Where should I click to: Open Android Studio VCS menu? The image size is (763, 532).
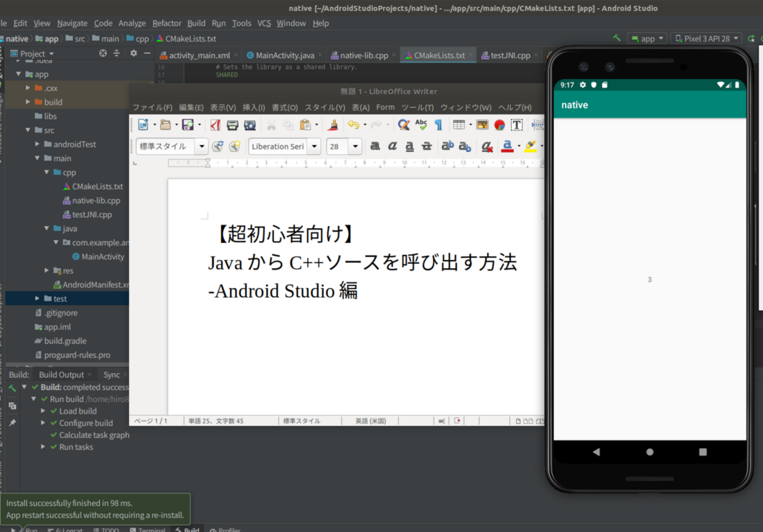264,23
